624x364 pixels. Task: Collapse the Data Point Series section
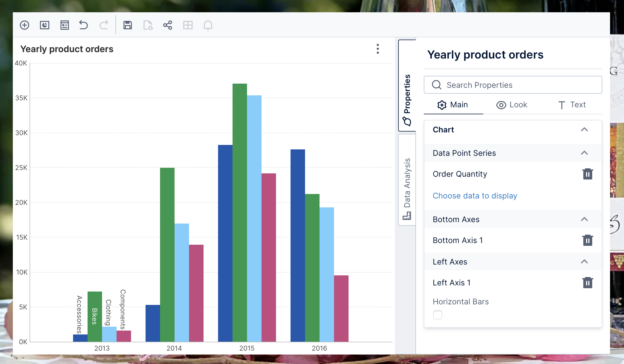click(584, 153)
